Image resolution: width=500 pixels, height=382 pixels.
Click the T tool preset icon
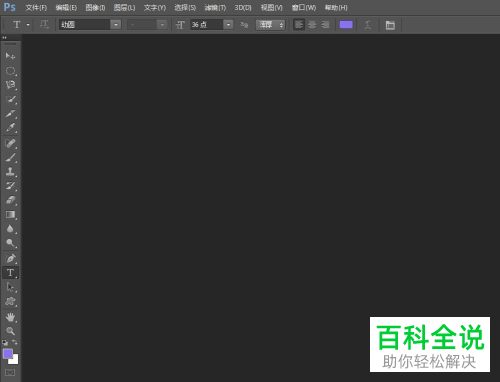pos(17,25)
